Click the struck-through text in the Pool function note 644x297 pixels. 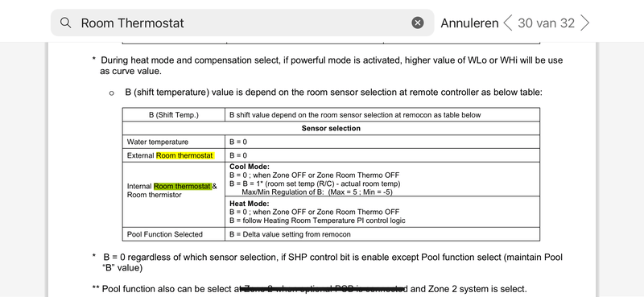tap(324, 289)
